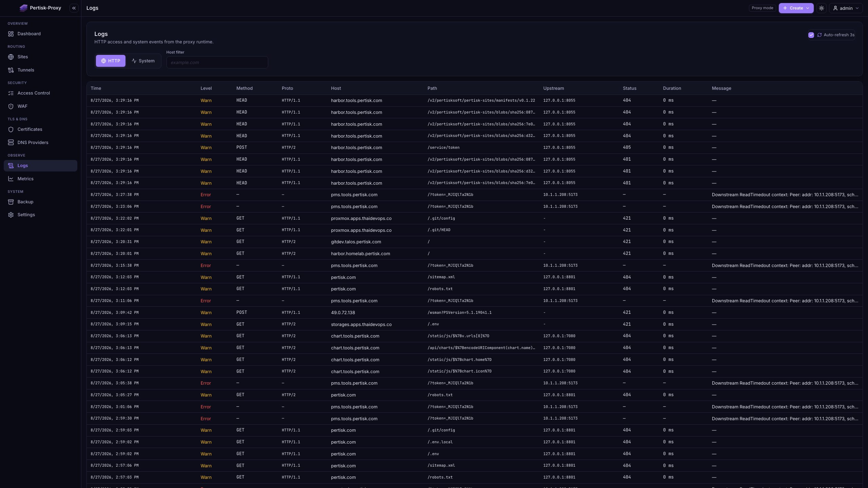The width and height of the screenshot is (868, 488).
Task: Click path /.env.local cell
Action: [x=440, y=442]
